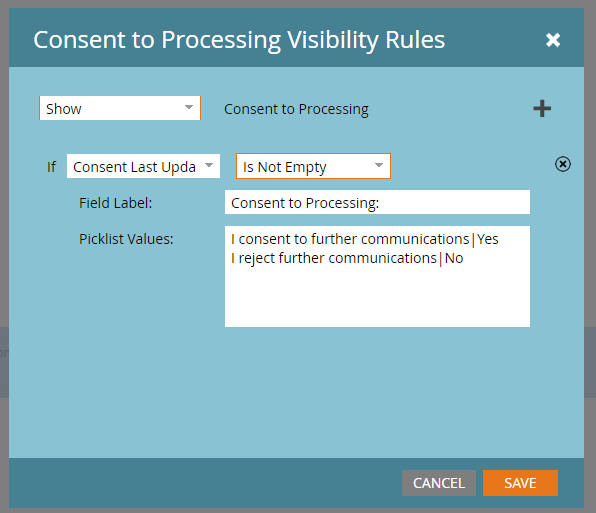Open the Consent Last Upda field dropdown
Screen dimensions: 596x513
[x=143, y=166]
